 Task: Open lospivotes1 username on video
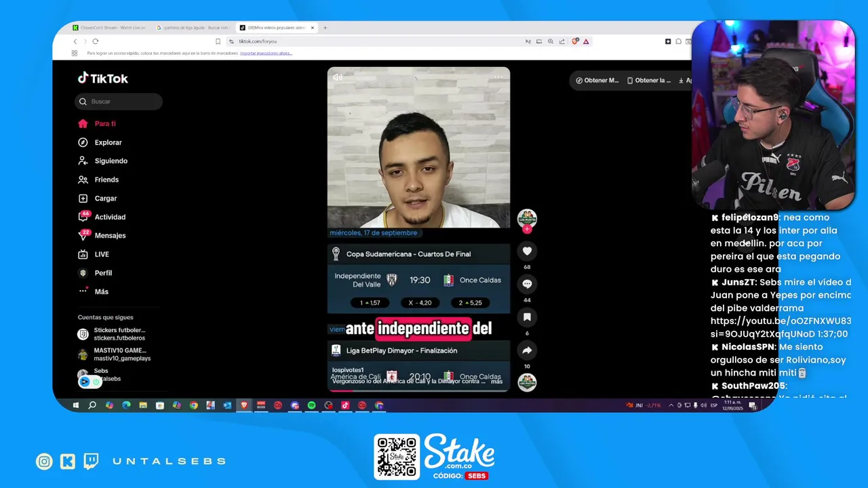[348, 370]
